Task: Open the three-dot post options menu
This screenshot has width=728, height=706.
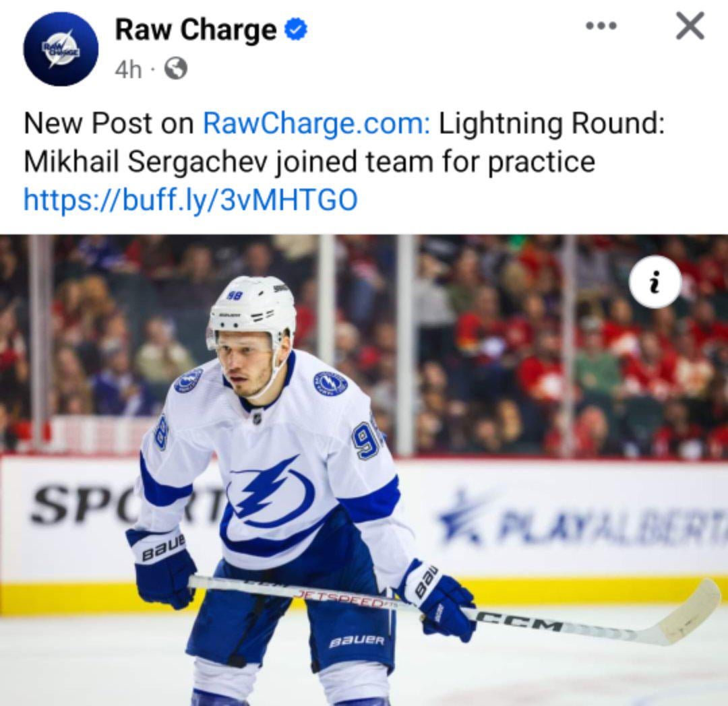Action: tap(601, 26)
